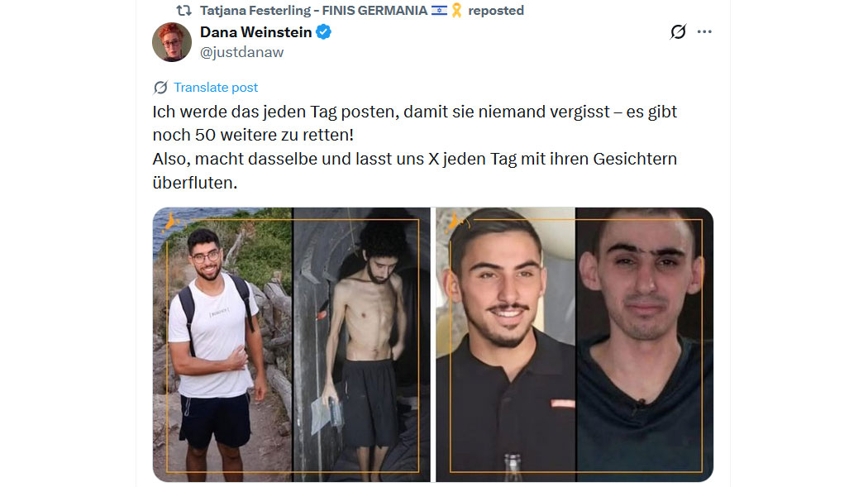Click the Israeli flag emoji in reposter name
The image size is (868, 487).
pos(439,11)
